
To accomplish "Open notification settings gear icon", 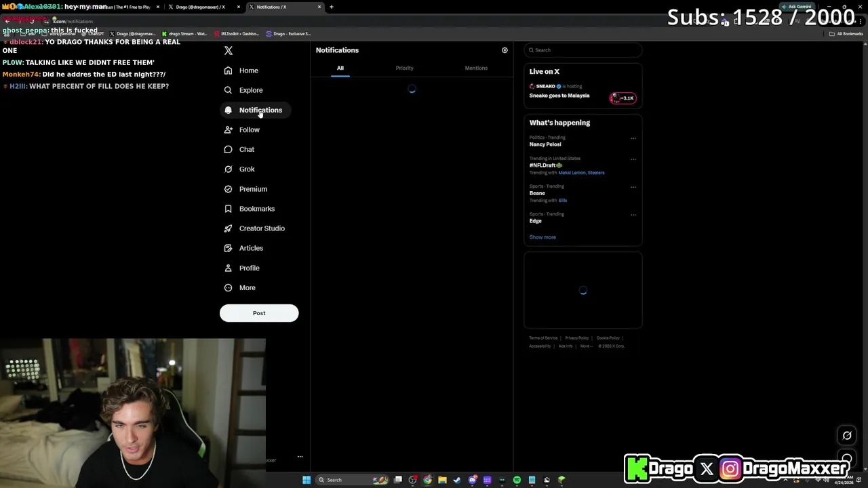I will (505, 50).
